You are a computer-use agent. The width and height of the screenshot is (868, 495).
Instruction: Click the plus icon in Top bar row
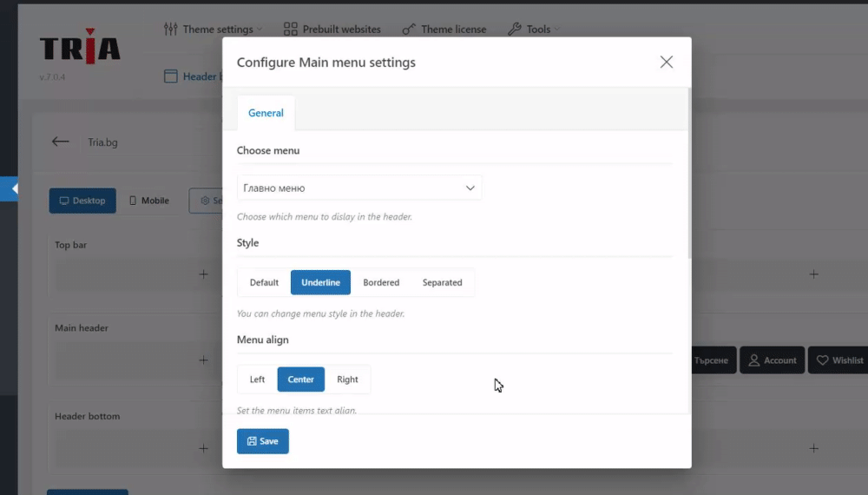pyautogui.click(x=203, y=274)
